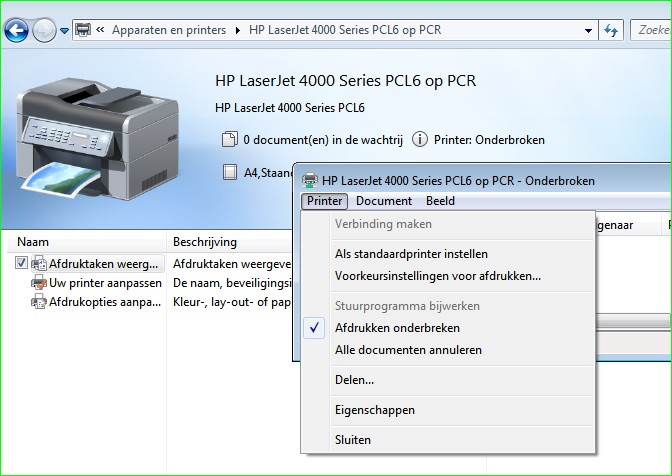Expand the arrow after Apparaten en printers
The image size is (672, 476).
[237, 30]
